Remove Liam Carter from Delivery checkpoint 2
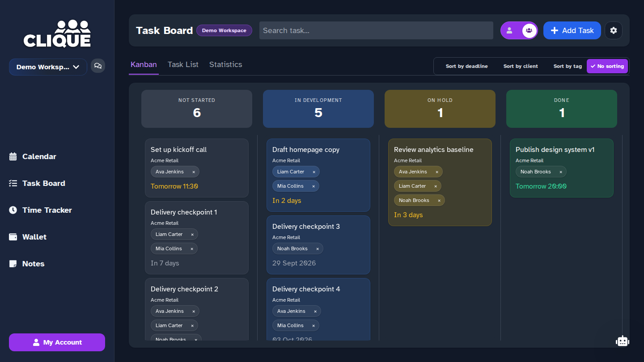 pyautogui.click(x=192, y=326)
